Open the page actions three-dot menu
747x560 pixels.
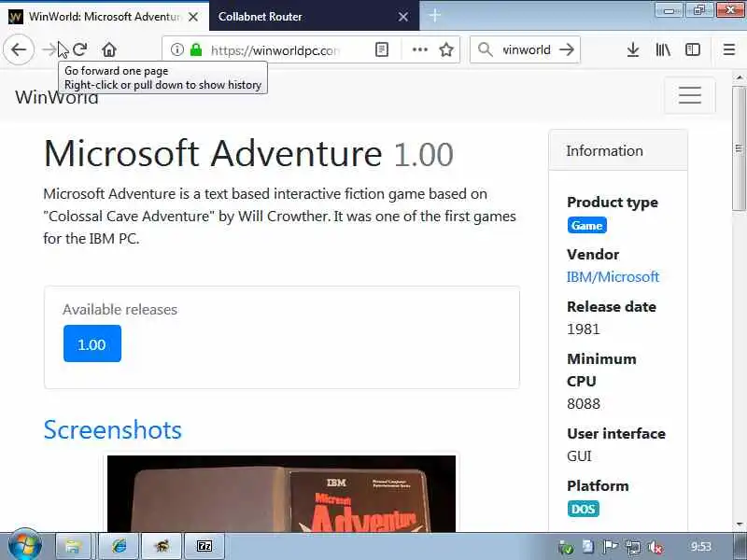419,49
